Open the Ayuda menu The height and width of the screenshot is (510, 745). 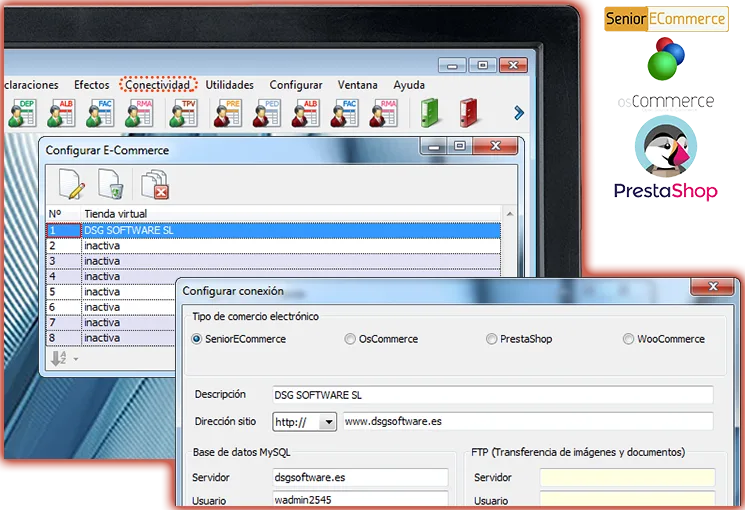tap(409, 85)
